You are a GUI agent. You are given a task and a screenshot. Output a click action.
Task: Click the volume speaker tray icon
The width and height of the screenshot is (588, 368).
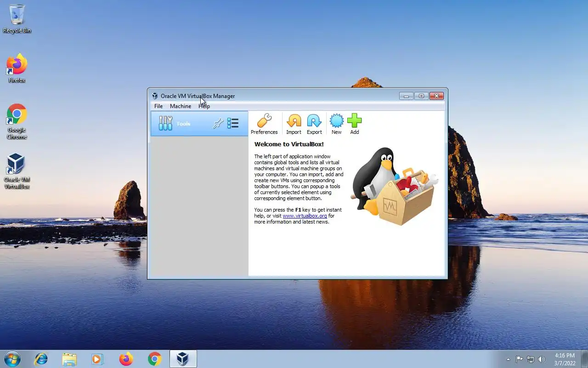point(542,359)
